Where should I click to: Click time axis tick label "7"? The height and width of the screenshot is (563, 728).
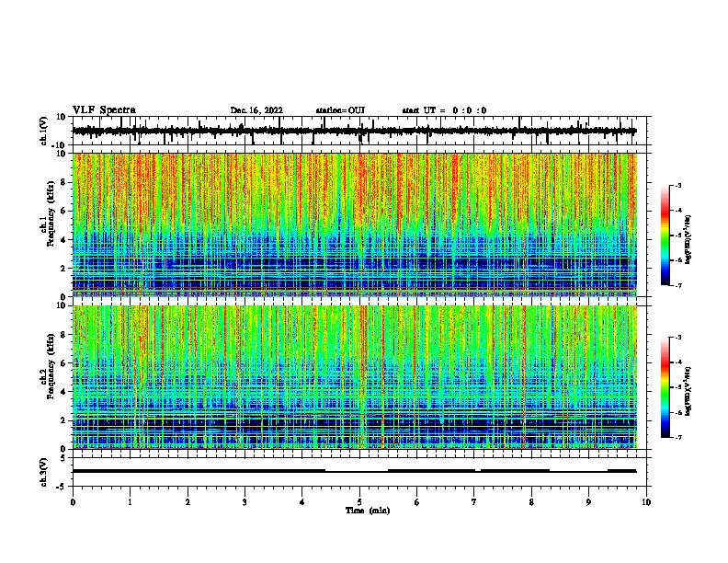click(x=474, y=502)
